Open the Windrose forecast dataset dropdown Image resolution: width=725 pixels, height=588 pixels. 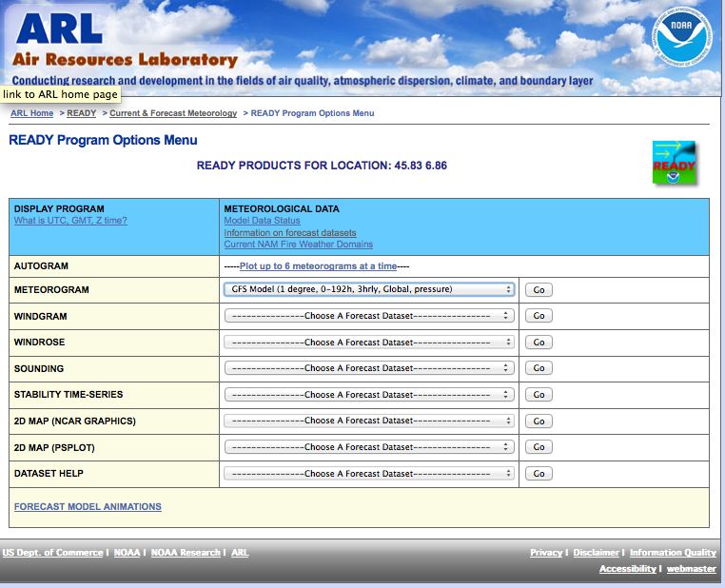click(x=369, y=342)
